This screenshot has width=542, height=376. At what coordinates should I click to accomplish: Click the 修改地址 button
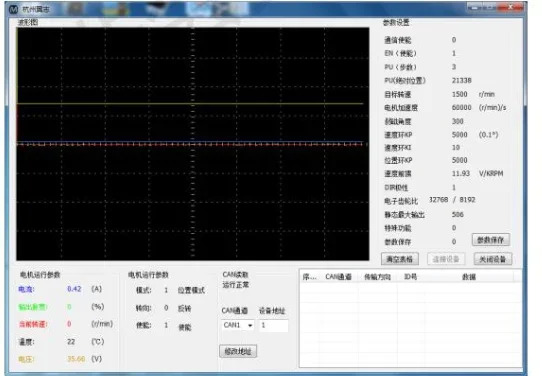(238, 351)
